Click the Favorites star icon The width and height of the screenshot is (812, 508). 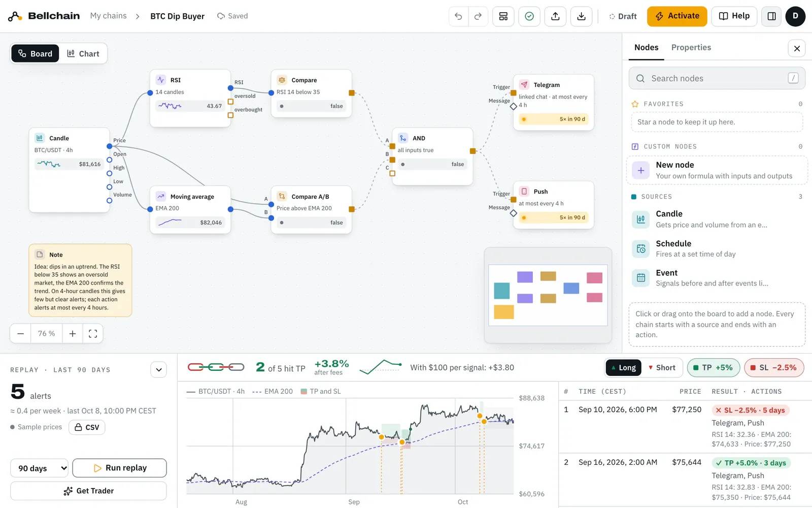pyautogui.click(x=635, y=104)
